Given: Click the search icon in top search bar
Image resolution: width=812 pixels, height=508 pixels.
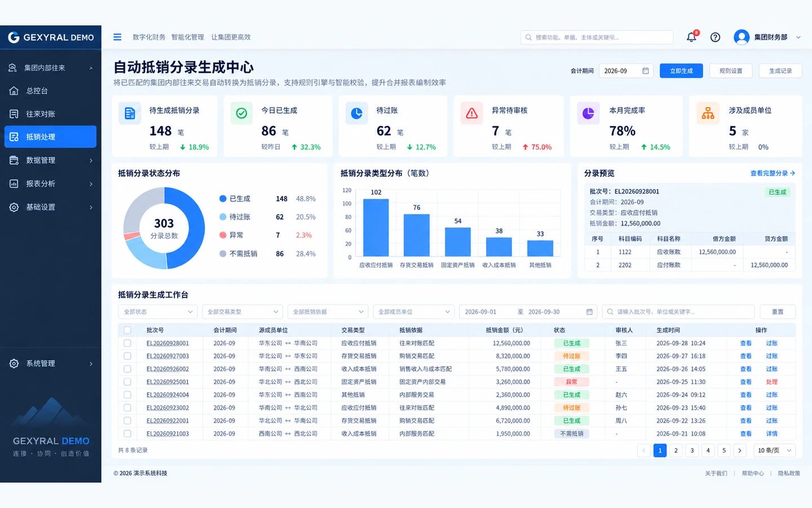Looking at the screenshot, I should point(528,37).
